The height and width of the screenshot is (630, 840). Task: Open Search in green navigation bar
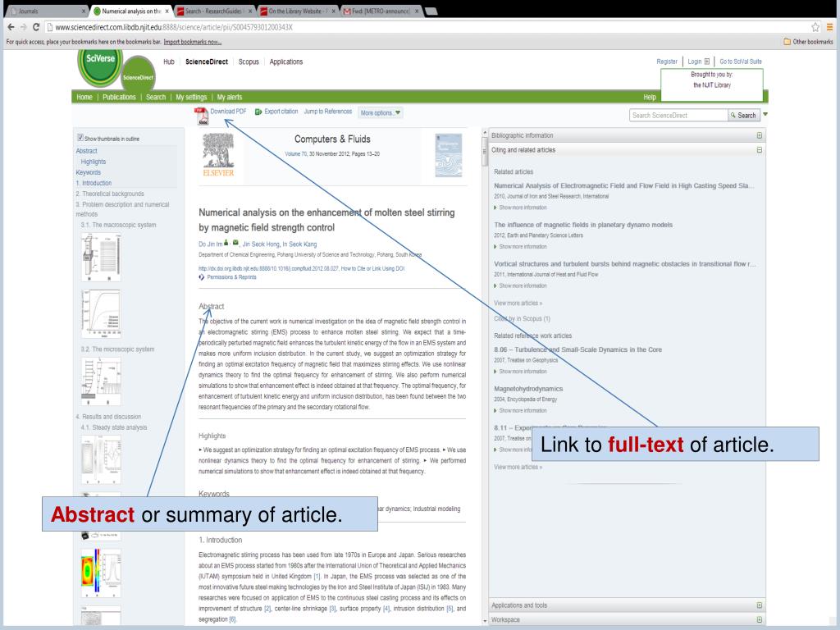click(x=156, y=97)
